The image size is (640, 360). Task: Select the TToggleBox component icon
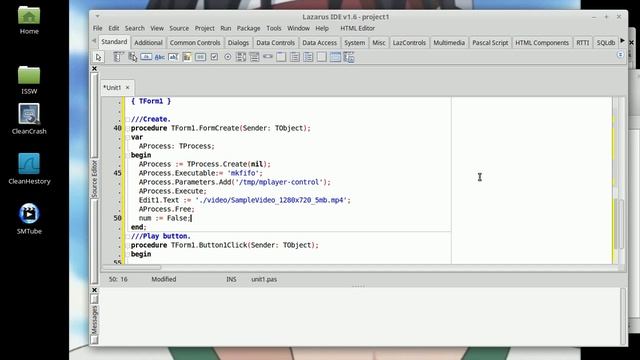click(x=200, y=57)
